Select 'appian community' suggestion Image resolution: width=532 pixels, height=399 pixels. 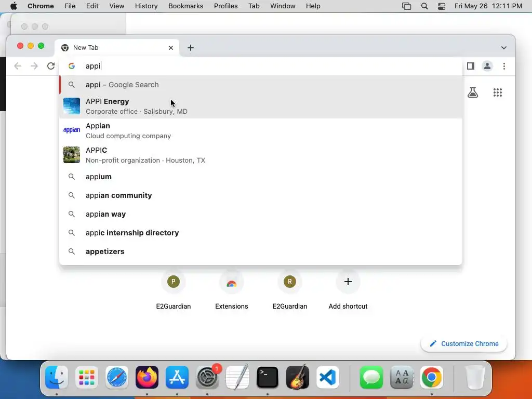(261, 195)
